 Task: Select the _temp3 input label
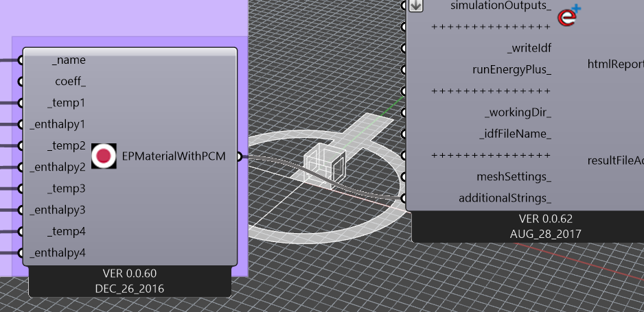point(66,189)
